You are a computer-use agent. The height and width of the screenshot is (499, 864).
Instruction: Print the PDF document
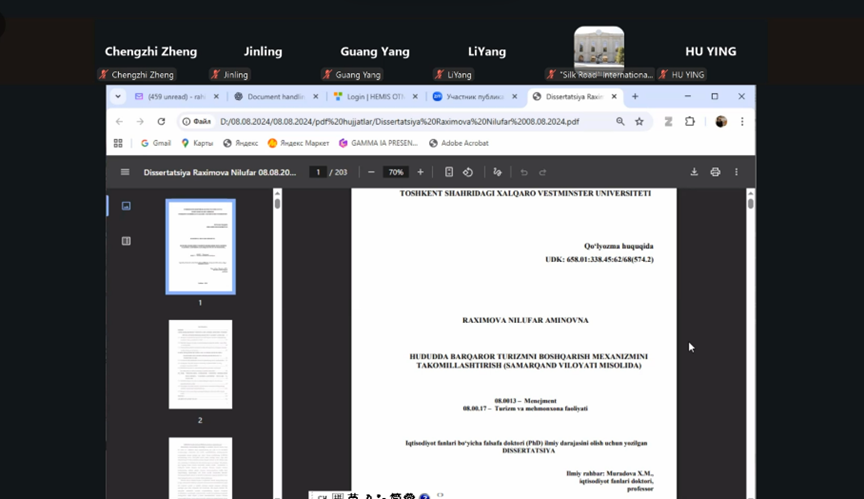pos(715,172)
